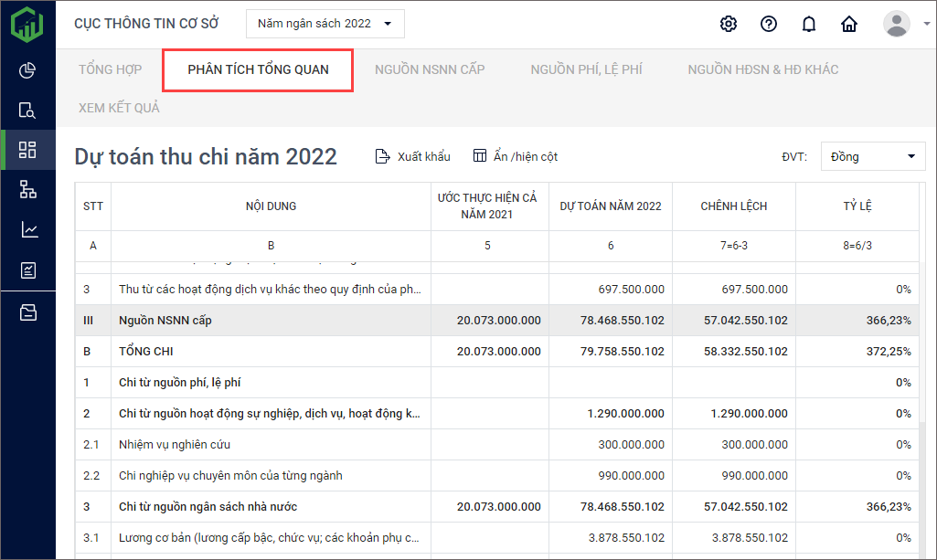The image size is (937, 560).
Task: Go to home via house icon
Action: 849,24
